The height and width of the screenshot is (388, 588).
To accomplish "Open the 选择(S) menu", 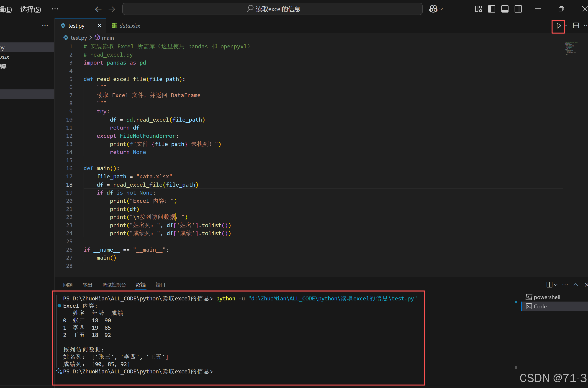I will pos(30,9).
